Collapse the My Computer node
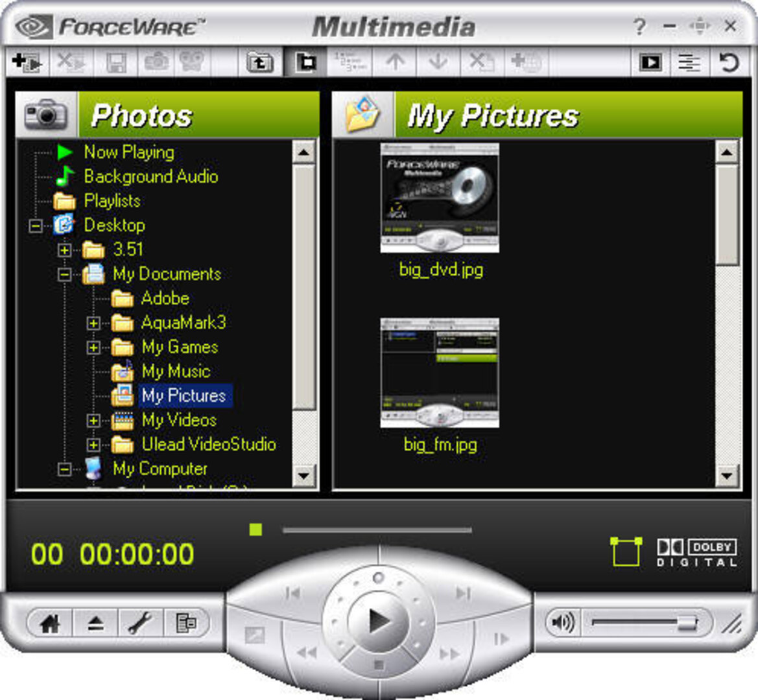758x700 pixels. pyautogui.click(x=64, y=469)
